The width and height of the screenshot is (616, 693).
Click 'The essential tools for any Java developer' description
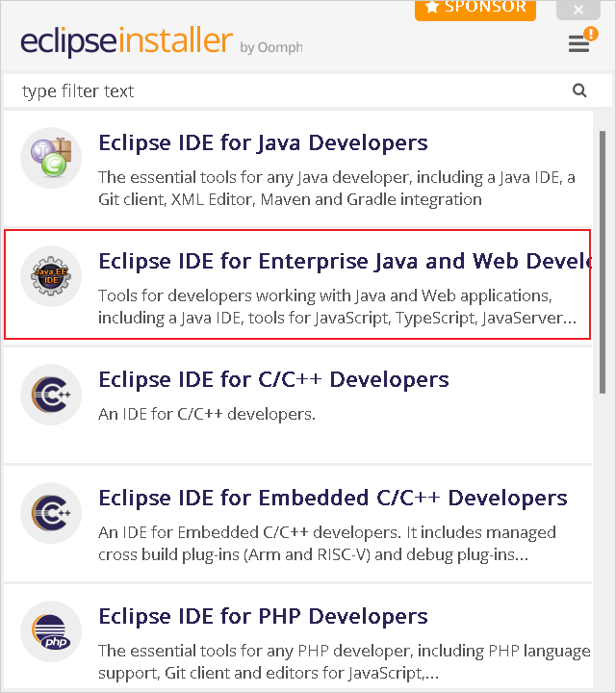tap(336, 189)
